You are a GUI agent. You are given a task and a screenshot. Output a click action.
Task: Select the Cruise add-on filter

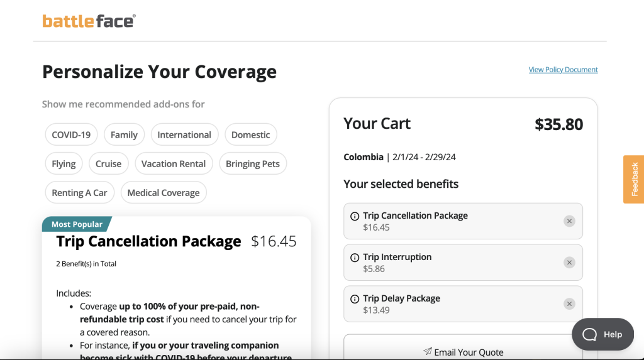(x=108, y=163)
